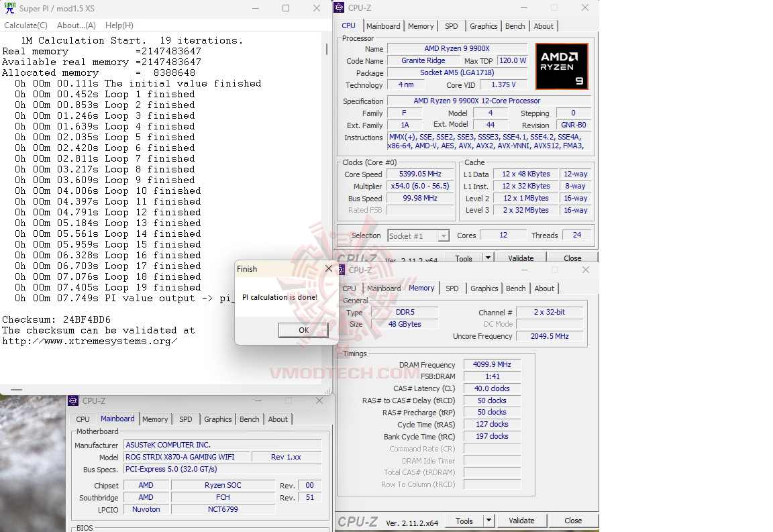Select About tab in the Mainboard CPU-Z window

pos(278,419)
